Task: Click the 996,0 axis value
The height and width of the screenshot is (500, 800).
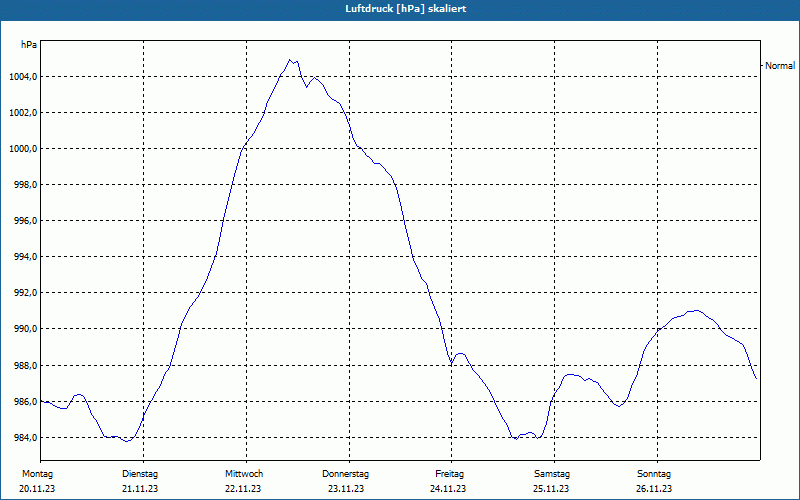Action: pos(25,221)
